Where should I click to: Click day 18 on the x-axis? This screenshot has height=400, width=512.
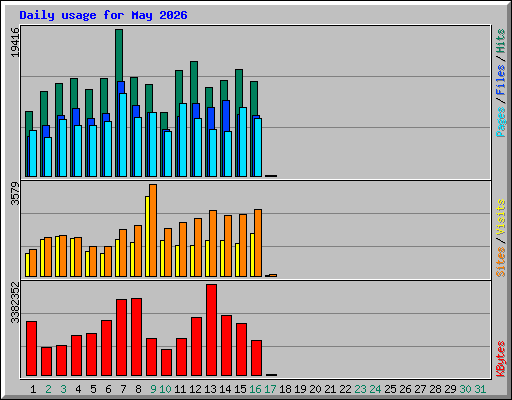point(285,389)
